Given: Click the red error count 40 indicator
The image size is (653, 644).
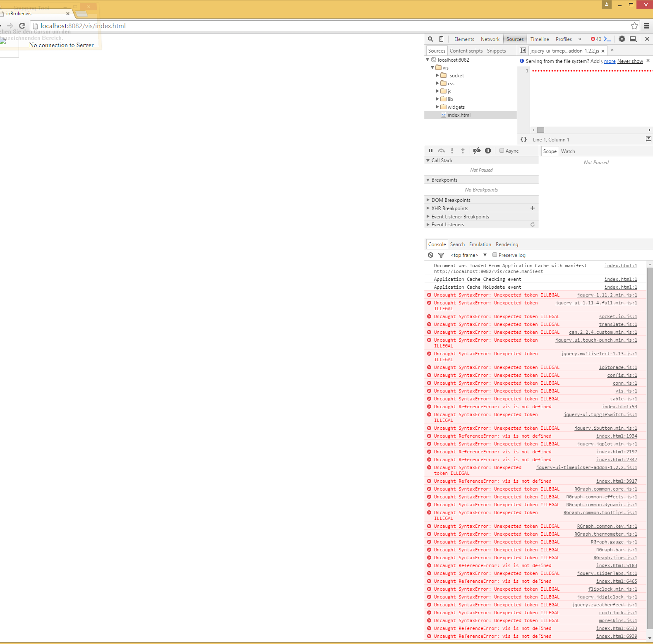Looking at the screenshot, I should (x=596, y=39).
